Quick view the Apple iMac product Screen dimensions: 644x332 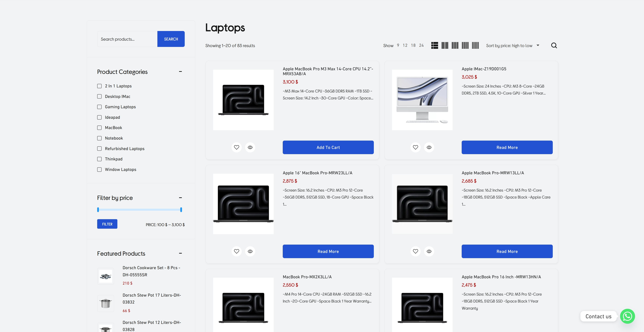pos(429,147)
